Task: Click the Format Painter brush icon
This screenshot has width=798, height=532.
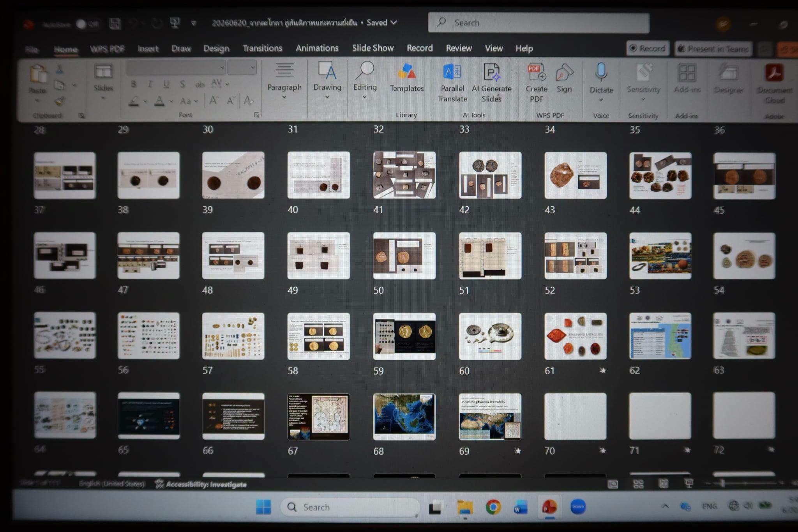Action: pos(60,101)
